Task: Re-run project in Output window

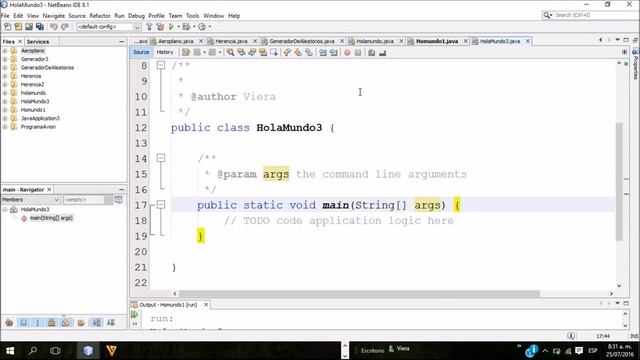Action: tap(134, 314)
